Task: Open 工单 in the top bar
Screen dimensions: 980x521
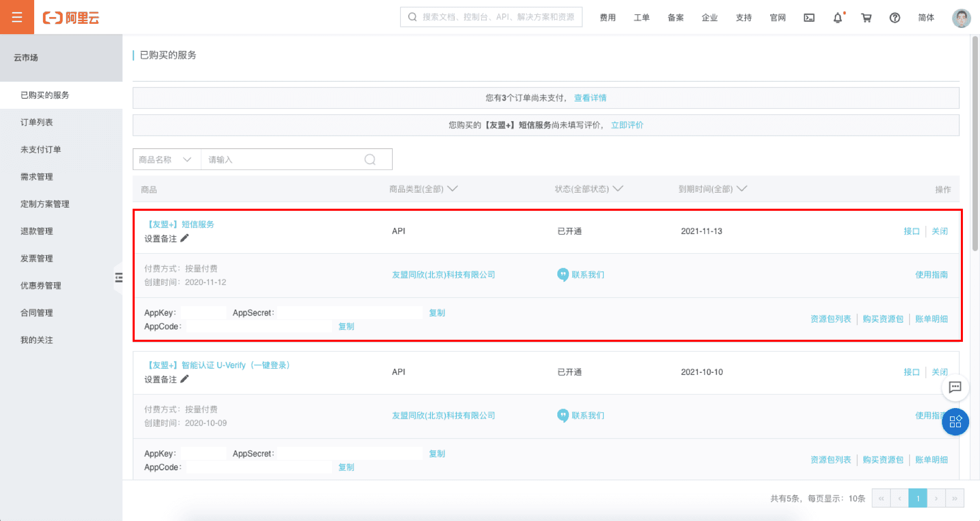Action: pos(641,18)
